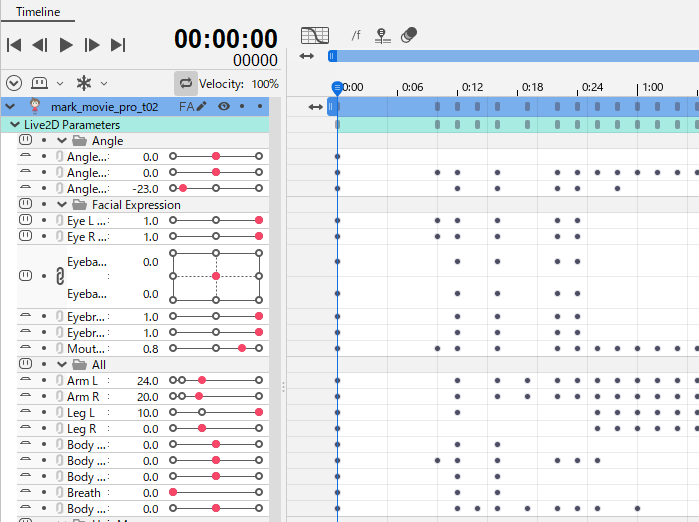The width and height of the screenshot is (699, 522).
Task: Toggle visibility eye on mark_movie_pro_t02 track
Action: tap(224, 106)
